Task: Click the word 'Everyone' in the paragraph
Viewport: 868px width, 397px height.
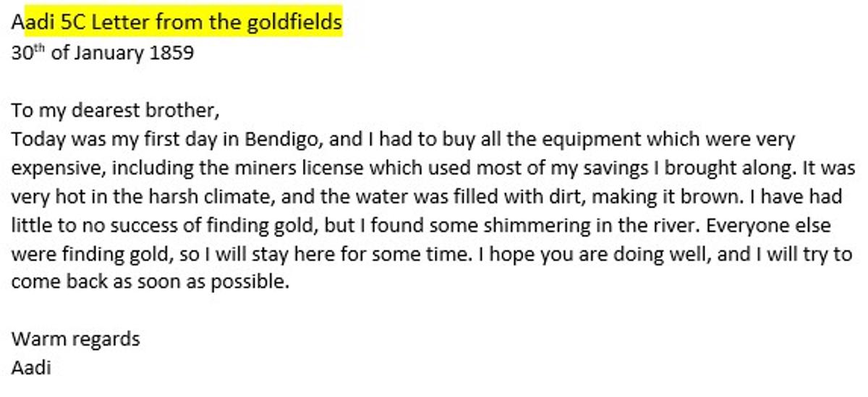Action: coord(751,226)
